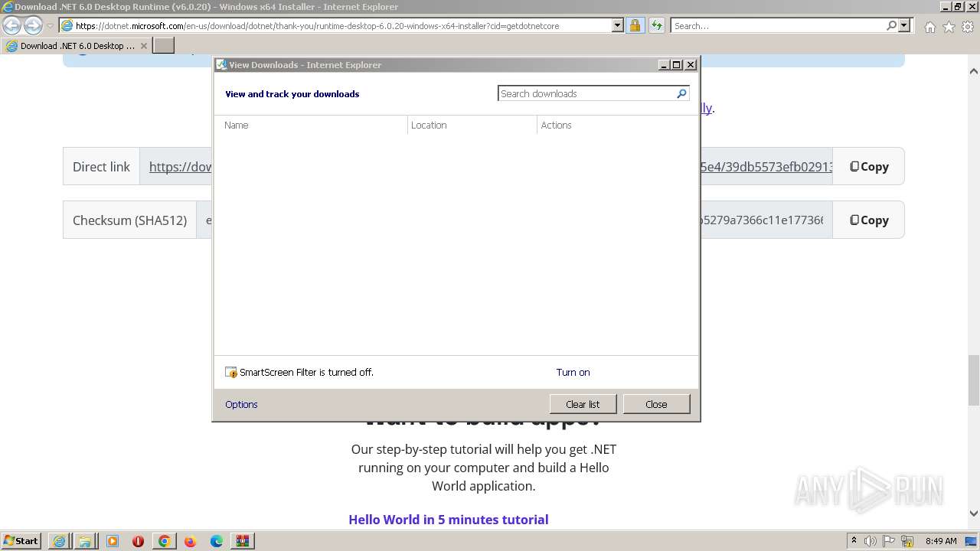The image size is (980, 551).
Task: Click the volume speaker tray icon
Action: coord(871,541)
